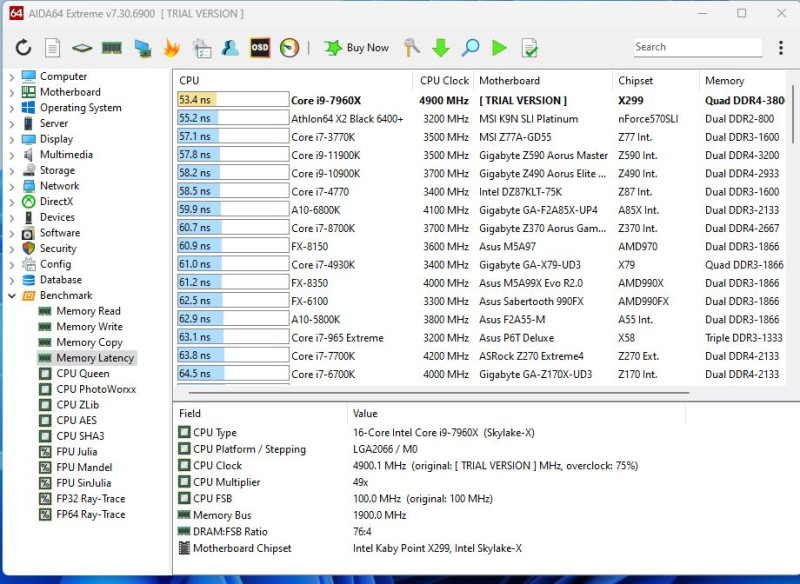This screenshot has height=584, width=800.
Task: Sort by Chipset column header
Action: (656, 81)
